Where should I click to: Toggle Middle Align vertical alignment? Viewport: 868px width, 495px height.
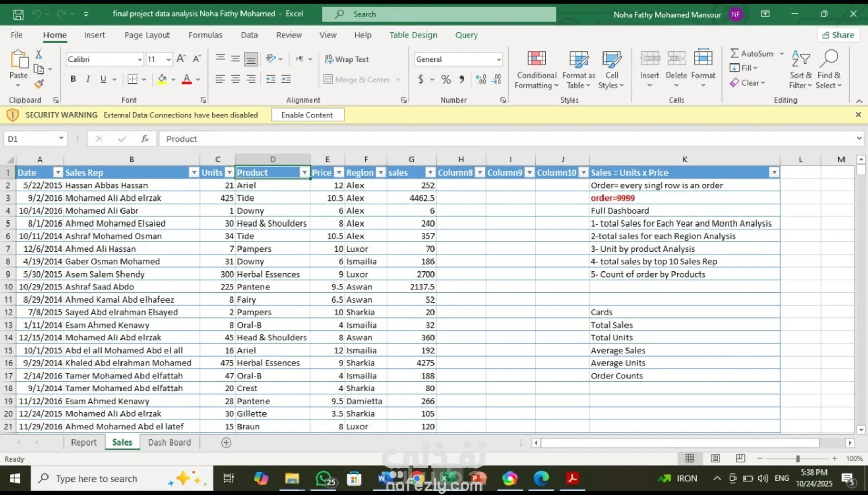click(x=235, y=59)
